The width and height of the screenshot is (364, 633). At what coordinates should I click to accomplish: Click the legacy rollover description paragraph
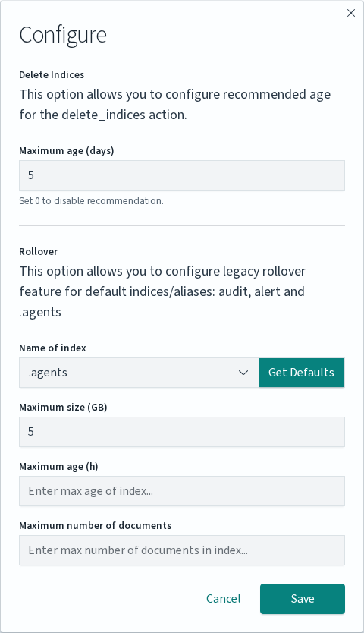(162, 291)
